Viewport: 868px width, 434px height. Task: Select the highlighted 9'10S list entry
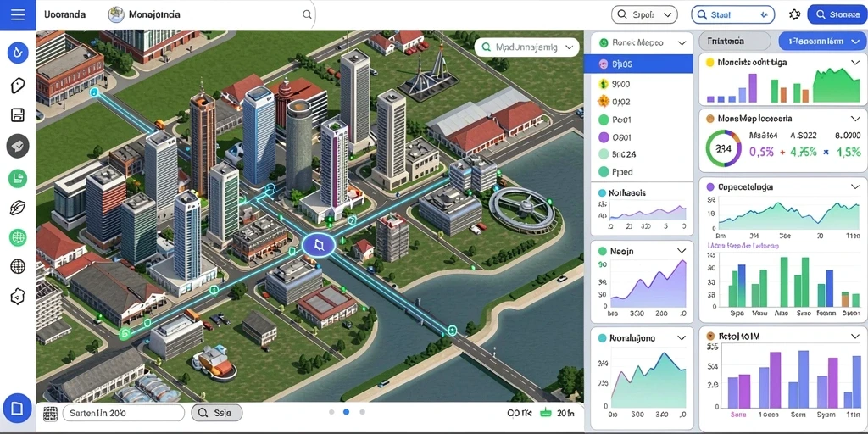click(638, 64)
